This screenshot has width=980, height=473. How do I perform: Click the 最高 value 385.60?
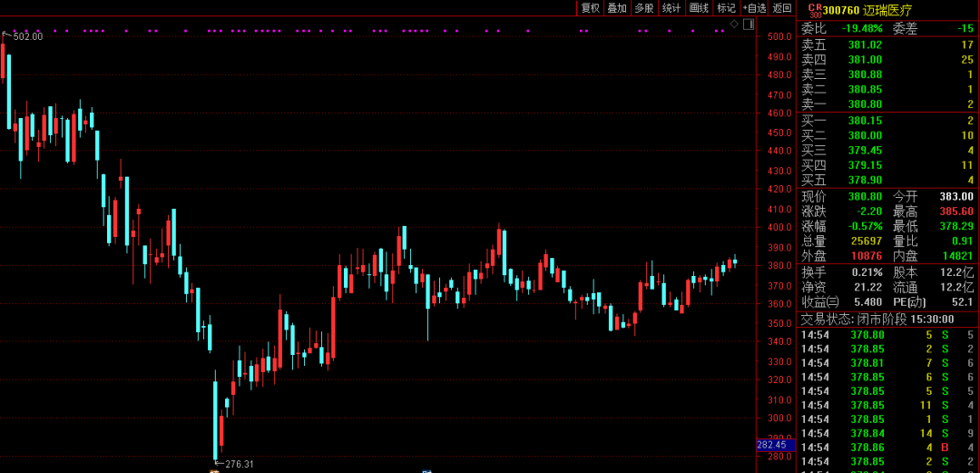coord(955,211)
